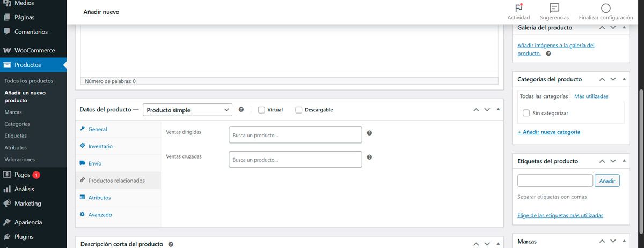Move Galería del producto panel up
This screenshot has width=644, height=248.
pyautogui.click(x=602, y=27)
